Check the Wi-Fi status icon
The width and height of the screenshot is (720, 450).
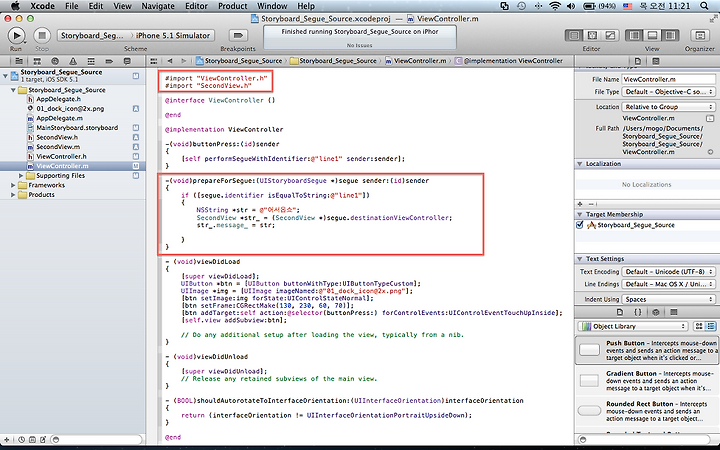555,6
